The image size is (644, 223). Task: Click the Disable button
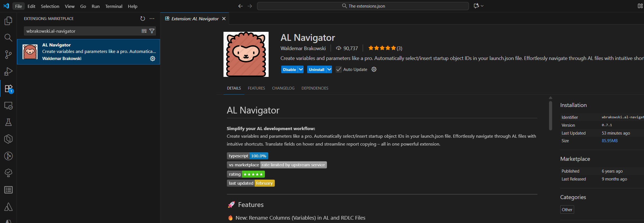(x=289, y=70)
